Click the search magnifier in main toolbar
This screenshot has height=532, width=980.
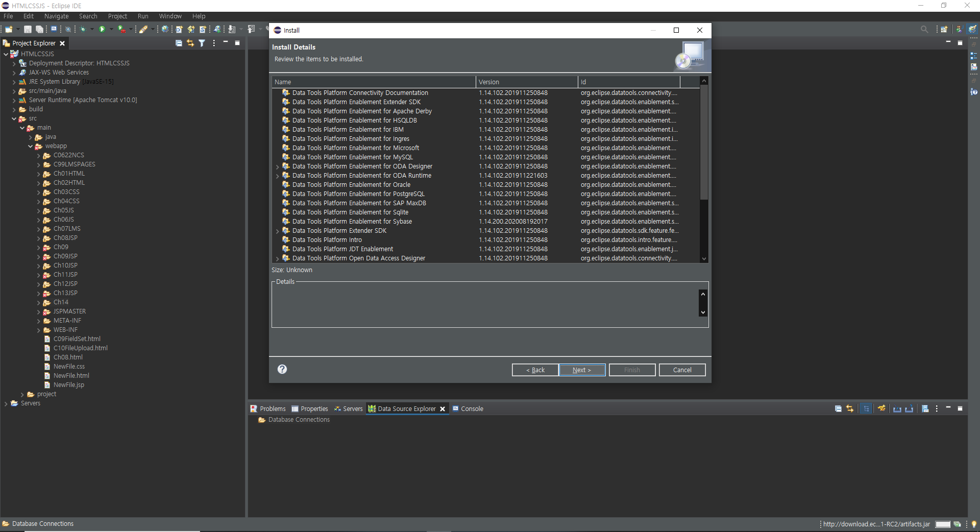pyautogui.click(x=924, y=30)
